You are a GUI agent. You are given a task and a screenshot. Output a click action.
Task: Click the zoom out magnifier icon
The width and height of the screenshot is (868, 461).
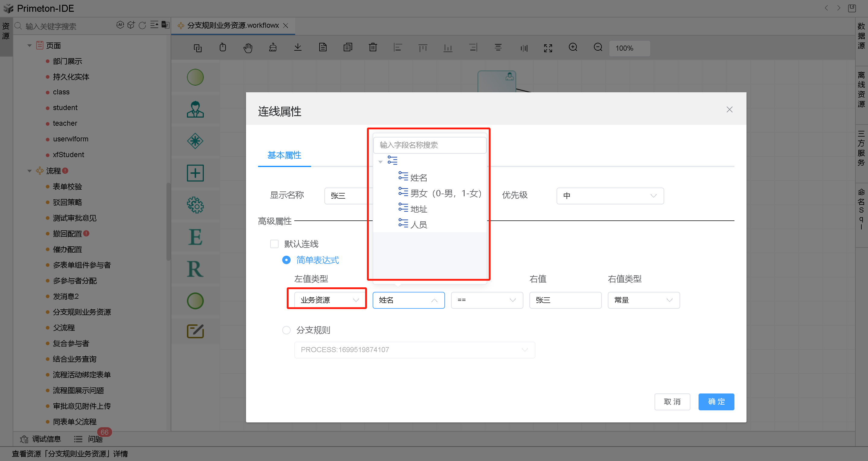point(598,48)
